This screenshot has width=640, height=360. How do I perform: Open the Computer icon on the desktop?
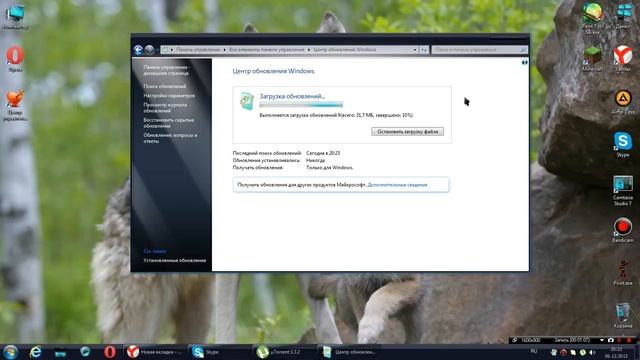(15, 17)
